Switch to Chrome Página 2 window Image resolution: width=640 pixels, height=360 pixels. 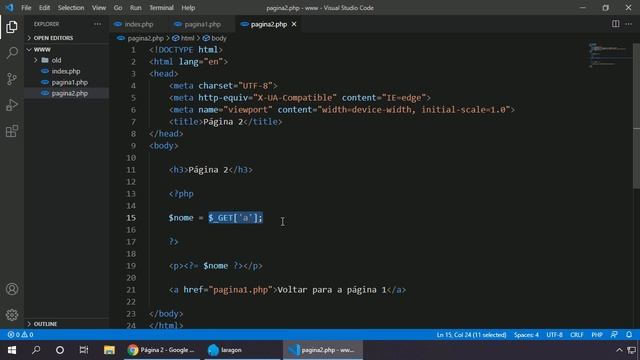point(161,350)
